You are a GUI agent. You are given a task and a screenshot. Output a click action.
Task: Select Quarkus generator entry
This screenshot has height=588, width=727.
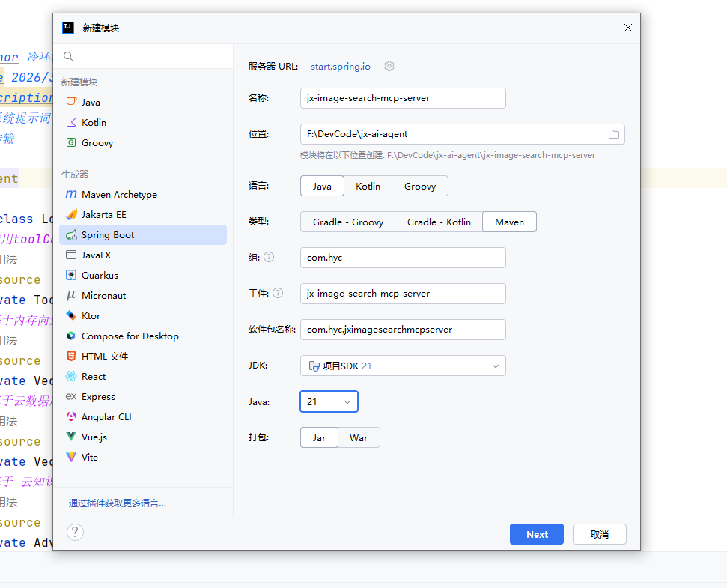point(143,276)
